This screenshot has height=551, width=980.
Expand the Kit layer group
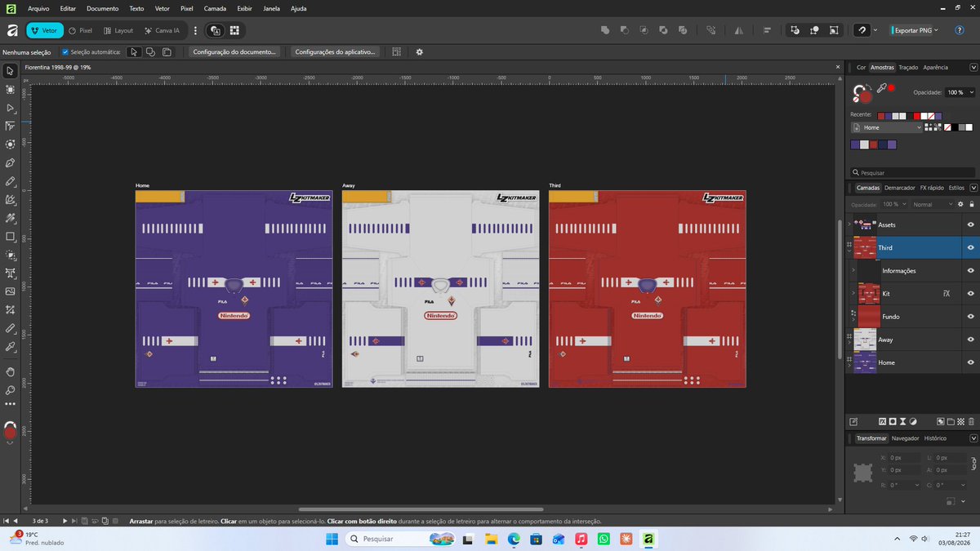[853, 293]
